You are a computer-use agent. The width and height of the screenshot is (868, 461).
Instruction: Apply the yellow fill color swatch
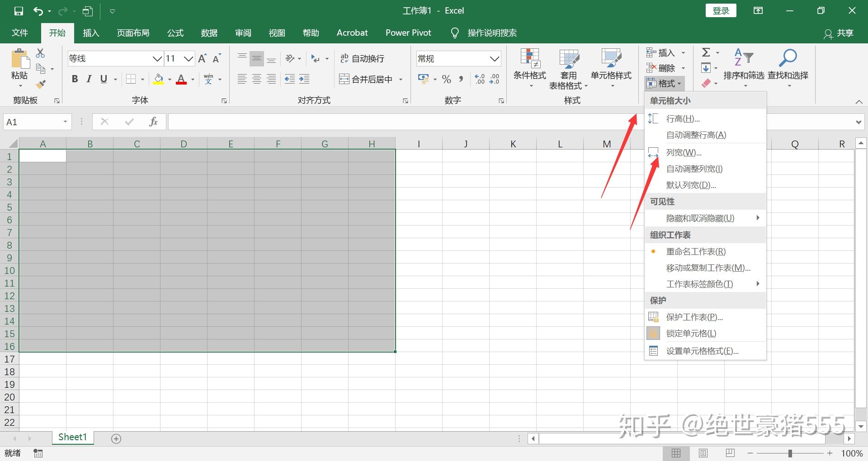pyautogui.click(x=158, y=79)
